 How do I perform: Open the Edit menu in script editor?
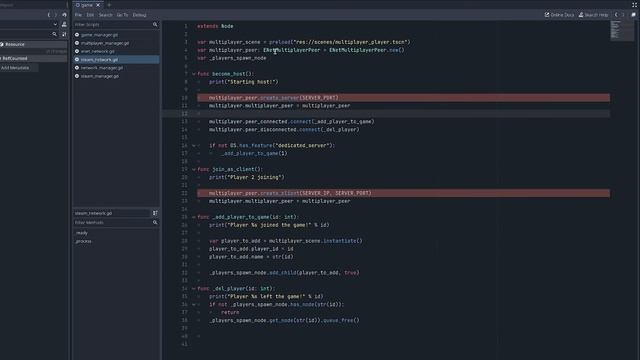90,15
